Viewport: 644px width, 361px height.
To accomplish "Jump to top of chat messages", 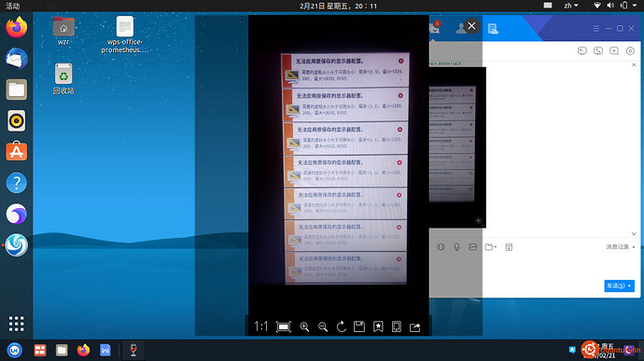I will (x=634, y=64).
